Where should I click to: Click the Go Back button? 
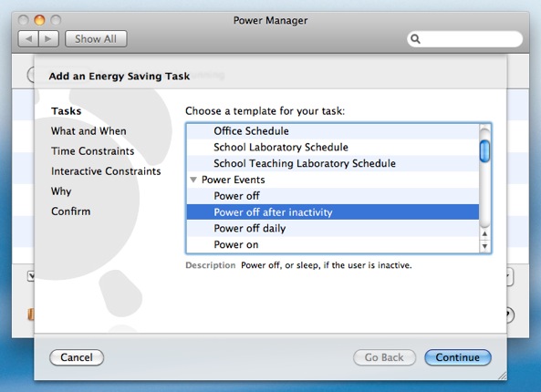(384, 357)
